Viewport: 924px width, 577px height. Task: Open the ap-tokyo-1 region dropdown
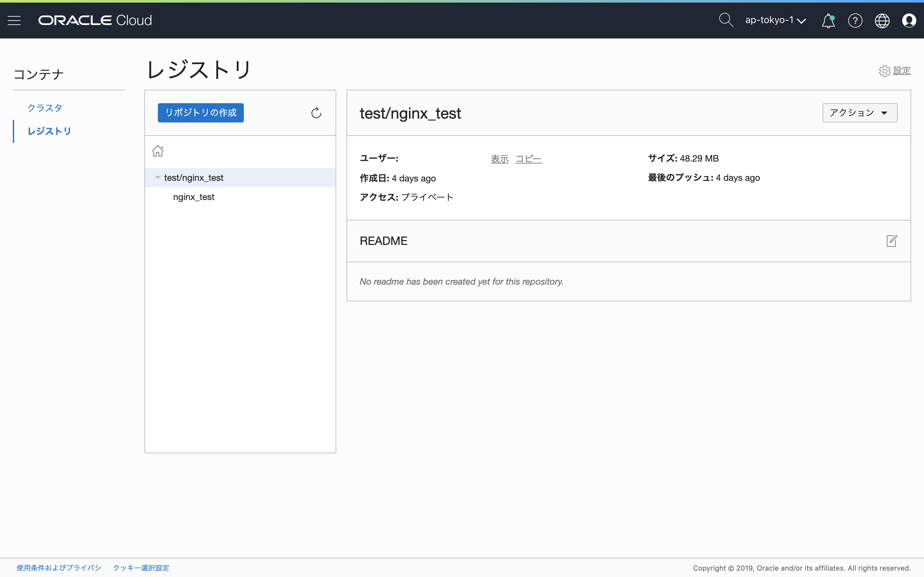tap(774, 20)
